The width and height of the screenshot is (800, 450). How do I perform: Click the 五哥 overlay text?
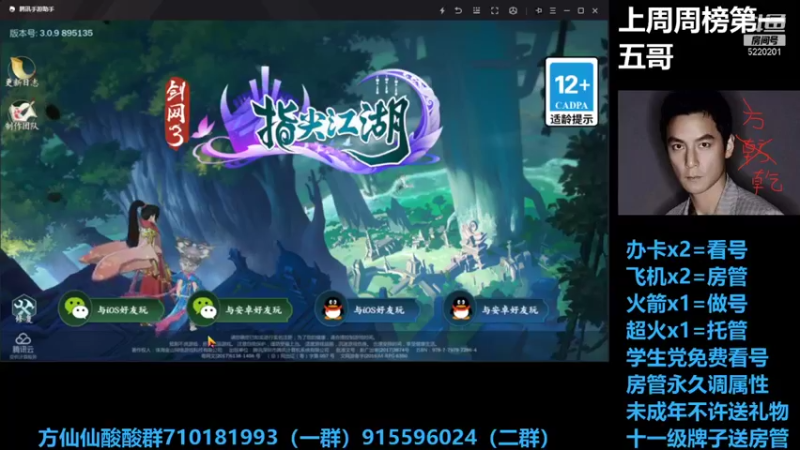pos(645,56)
